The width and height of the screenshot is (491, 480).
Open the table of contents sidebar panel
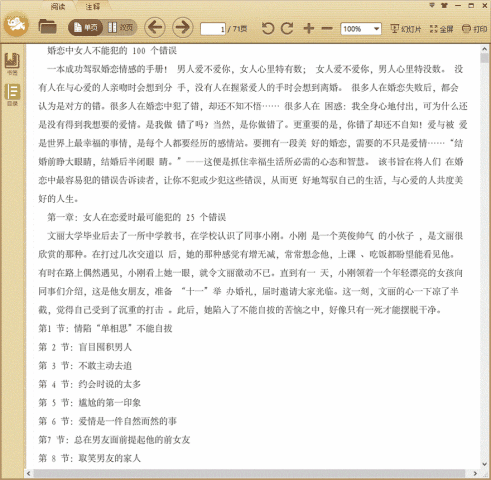point(12,95)
